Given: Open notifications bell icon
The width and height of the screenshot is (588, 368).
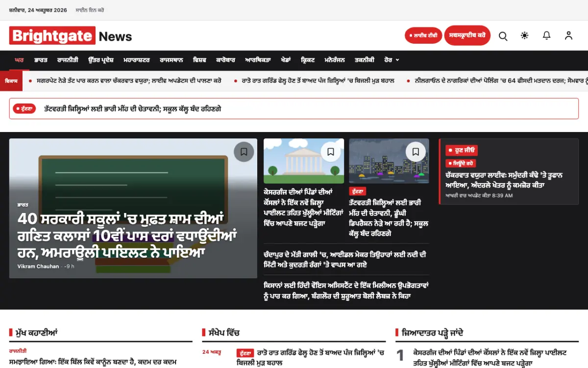Looking at the screenshot, I should click(x=546, y=35).
